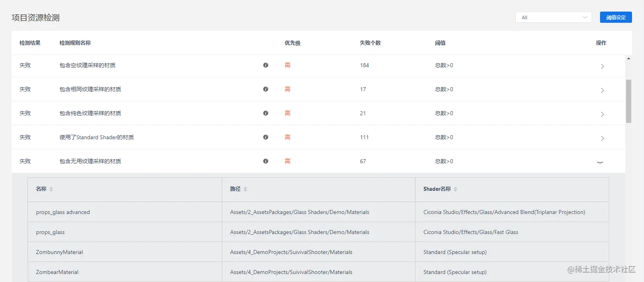The height and width of the screenshot is (282, 644).
Task: Click Ciconia Studio Fast Glass shader cell
Action: pos(512,232)
